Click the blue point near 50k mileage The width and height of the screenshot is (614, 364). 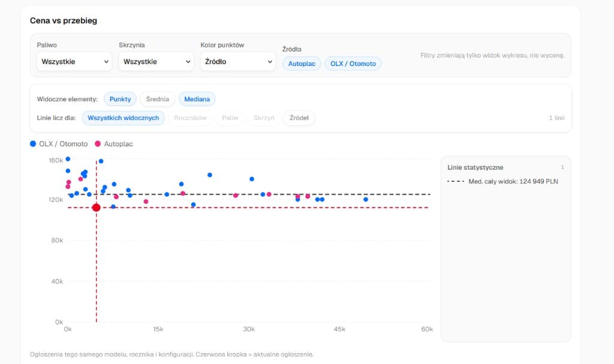[x=366, y=200]
